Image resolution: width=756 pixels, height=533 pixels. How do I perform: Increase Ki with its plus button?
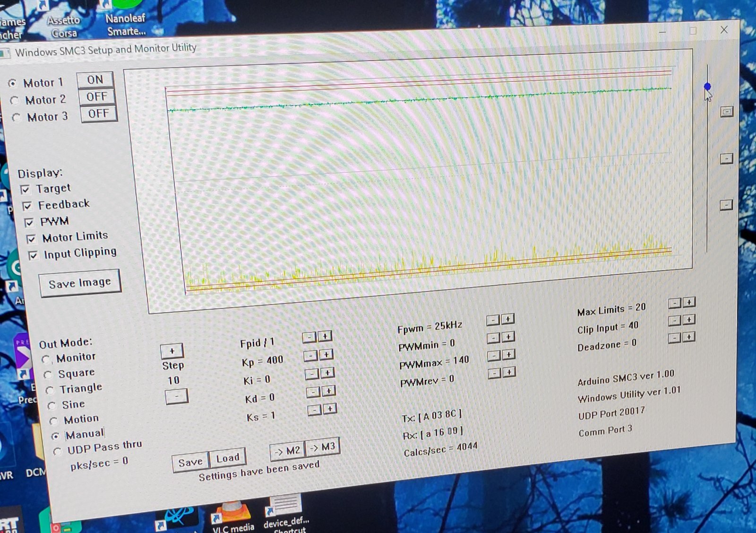click(x=327, y=373)
